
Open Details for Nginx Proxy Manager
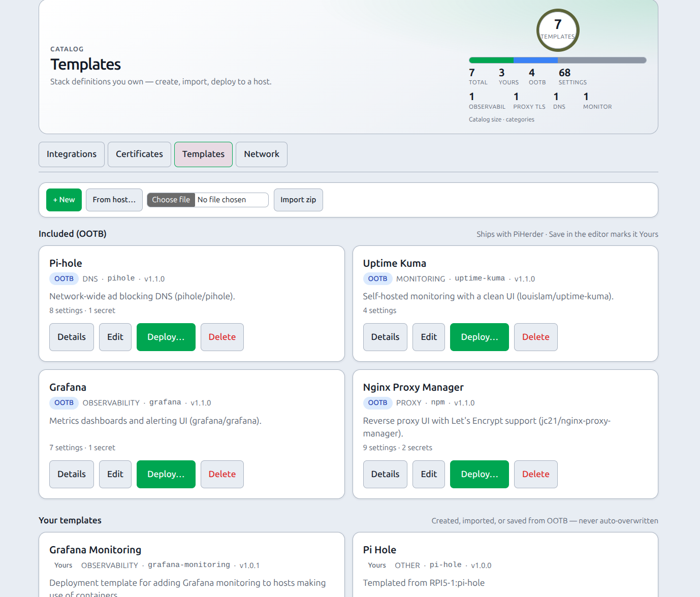[385, 474]
